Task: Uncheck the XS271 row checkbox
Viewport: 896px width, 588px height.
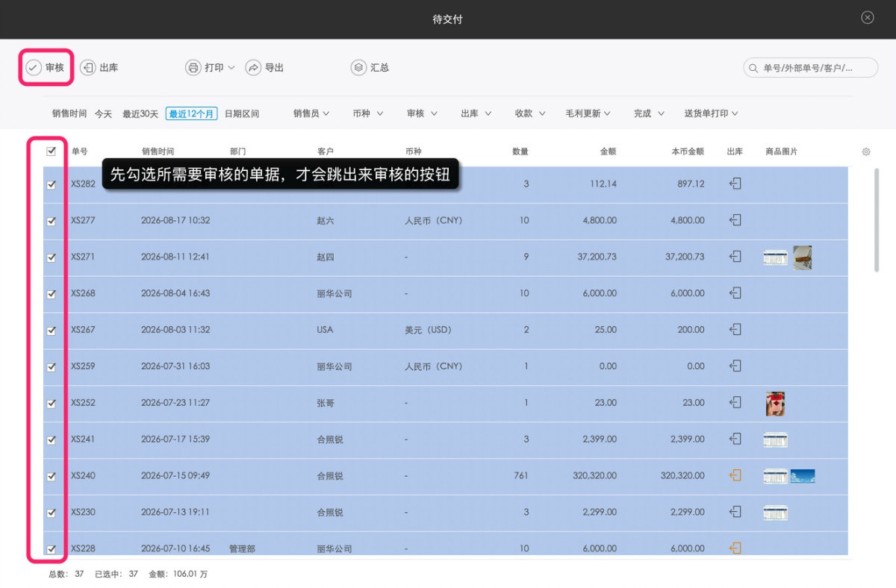Action: click(x=52, y=257)
